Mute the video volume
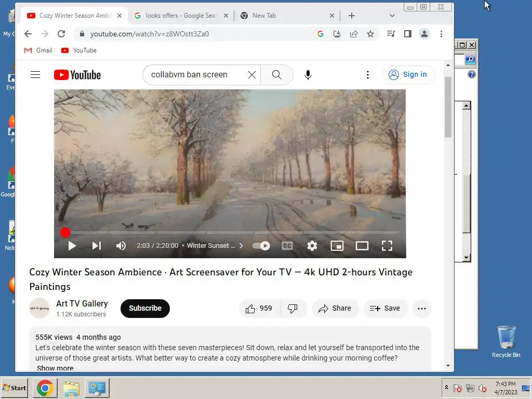This screenshot has width=532, height=399. pos(121,246)
